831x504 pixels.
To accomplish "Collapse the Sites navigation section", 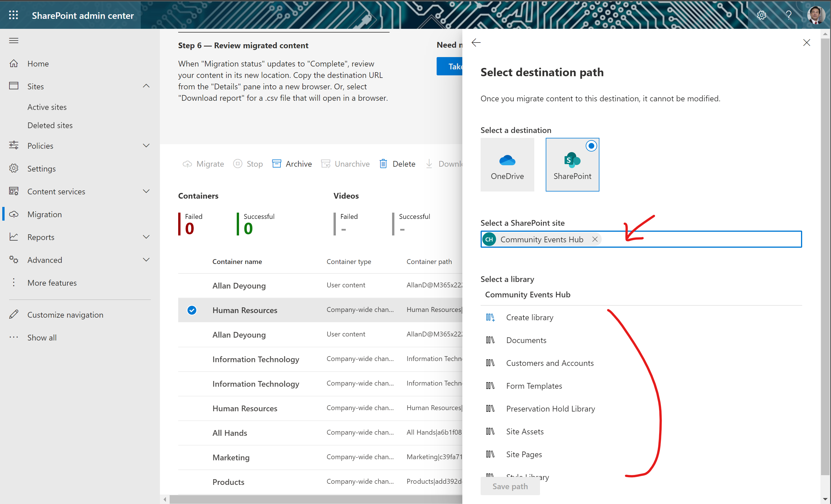I will coord(146,86).
